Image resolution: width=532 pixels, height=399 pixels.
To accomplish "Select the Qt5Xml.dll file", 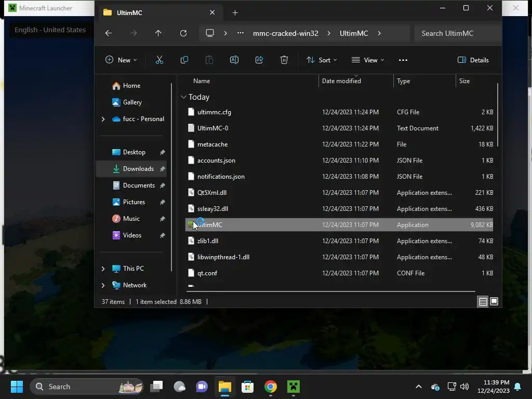I will click(x=339, y=193).
